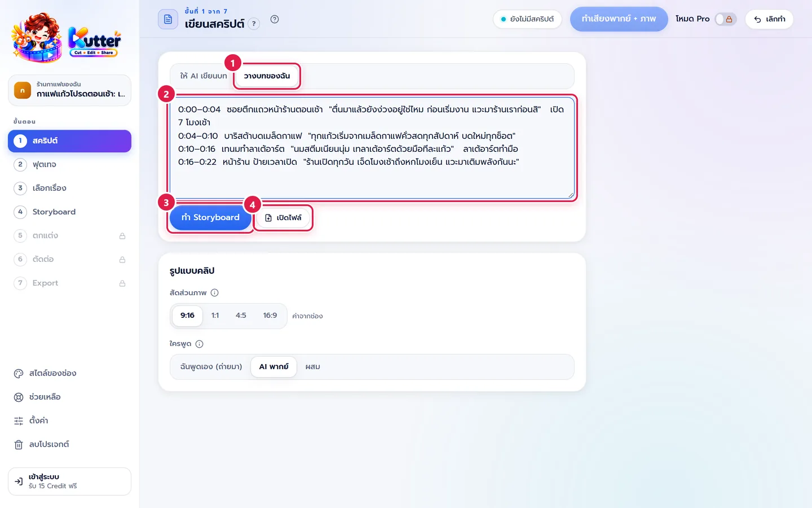
Task: Click the lock icon on ตกแต่ง step
Action: [122, 236]
